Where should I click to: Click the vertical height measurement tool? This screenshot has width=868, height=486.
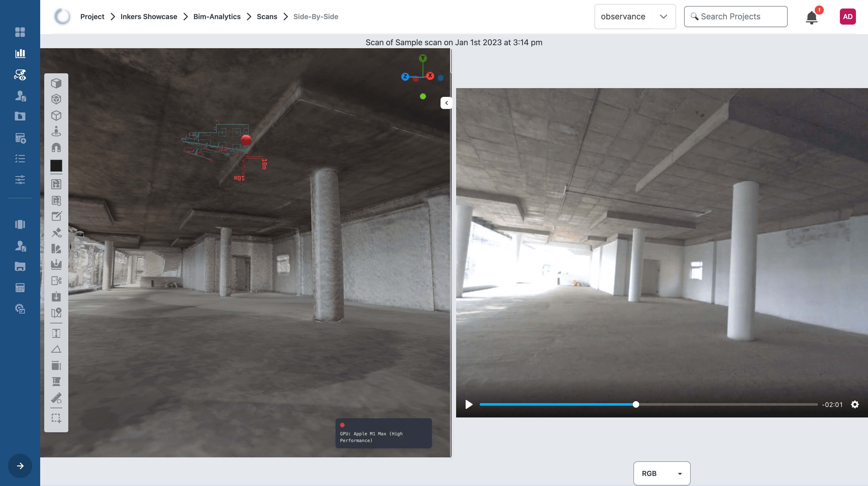(x=56, y=333)
